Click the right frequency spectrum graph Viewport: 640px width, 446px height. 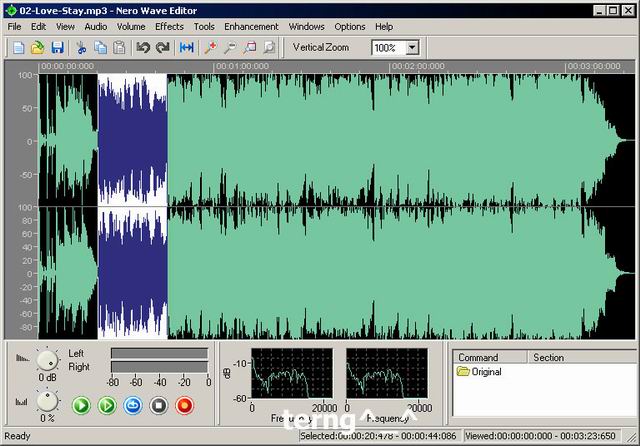(387, 373)
